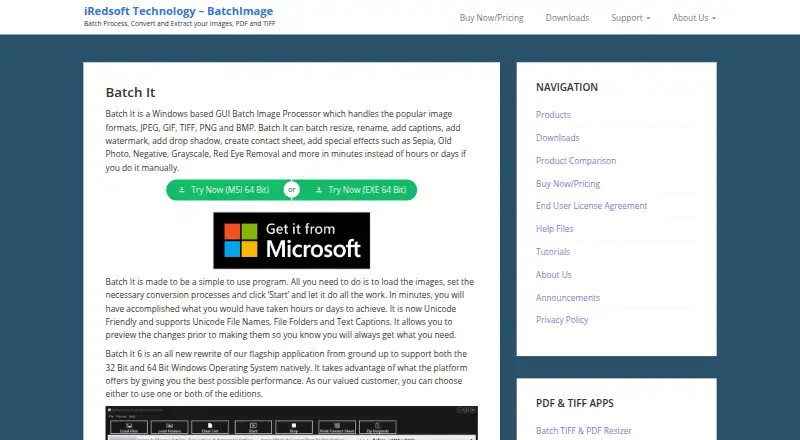Click the PDF & TIFF APPS heading
This screenshot has height=440, width=800.
(574, 403)
